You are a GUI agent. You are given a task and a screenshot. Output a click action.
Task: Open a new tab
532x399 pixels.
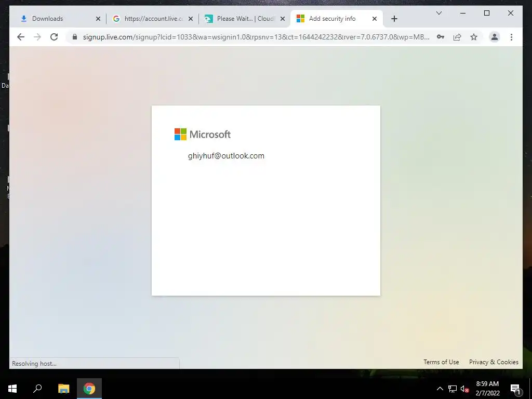tap(394, 19)
